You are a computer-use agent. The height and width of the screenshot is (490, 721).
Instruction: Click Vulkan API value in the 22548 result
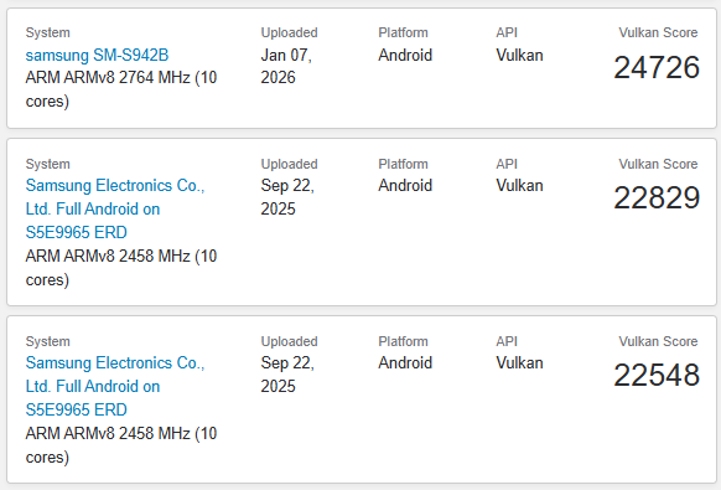[x=519, y=362]
